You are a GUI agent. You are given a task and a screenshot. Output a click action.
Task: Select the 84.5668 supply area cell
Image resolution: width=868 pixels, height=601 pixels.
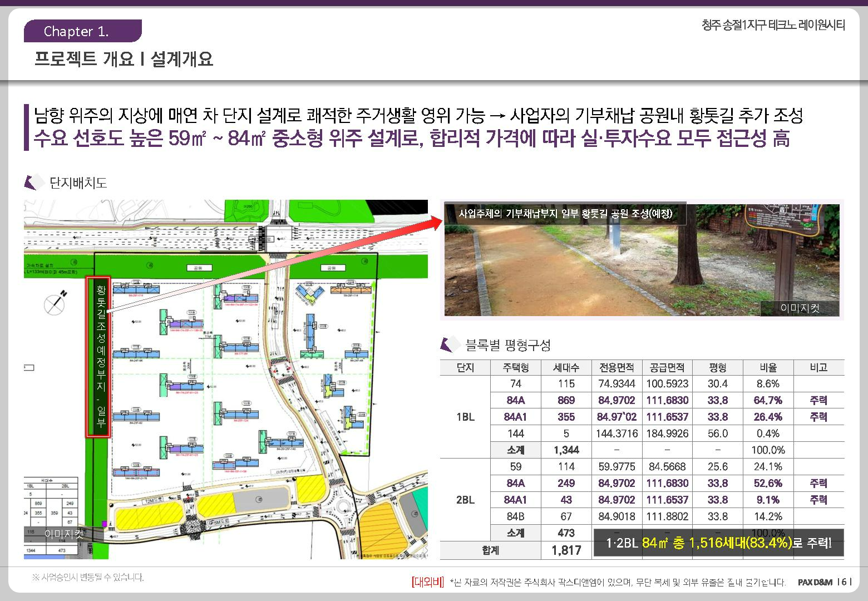pyautogui.click(x=667, y=466)
